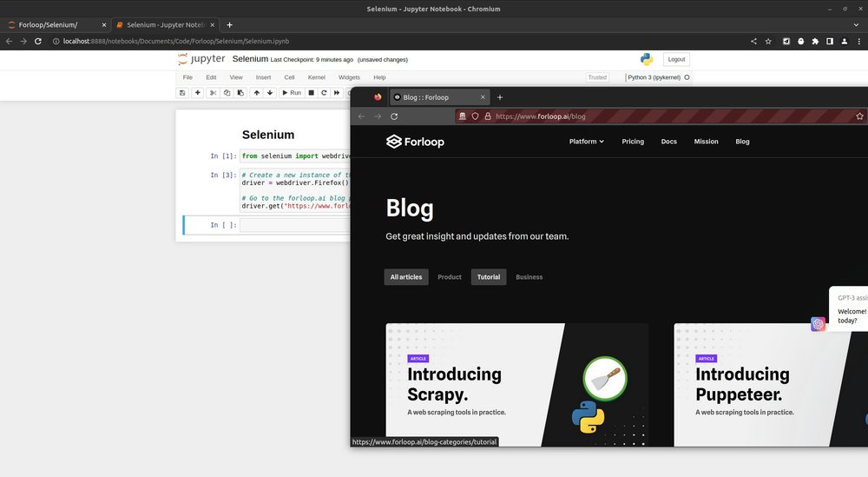Run the selected Jupyter cell
The image size is (868, 477).
[x=292, y=93]
